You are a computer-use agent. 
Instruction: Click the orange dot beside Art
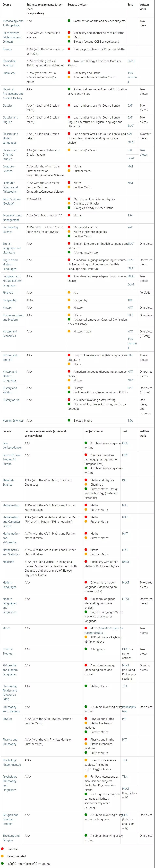pyautogui.click(x=69, y=292)
